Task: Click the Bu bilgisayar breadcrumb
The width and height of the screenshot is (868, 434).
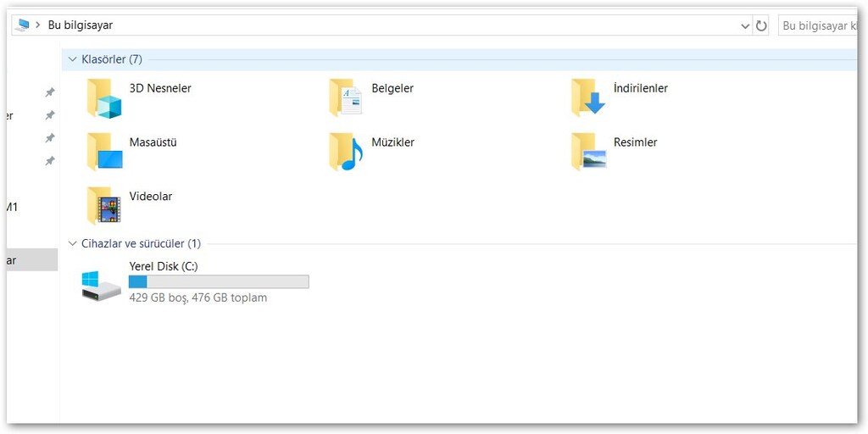Action: (81, 25)
